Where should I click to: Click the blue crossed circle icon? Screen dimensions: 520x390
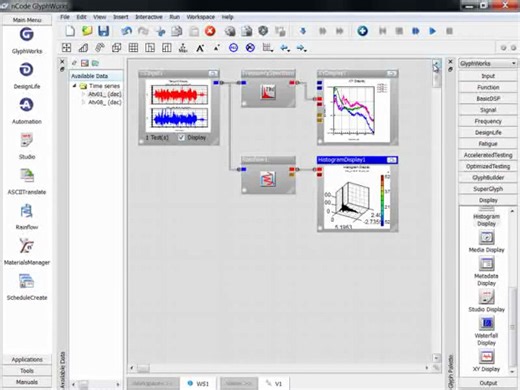tap(250, 48)
